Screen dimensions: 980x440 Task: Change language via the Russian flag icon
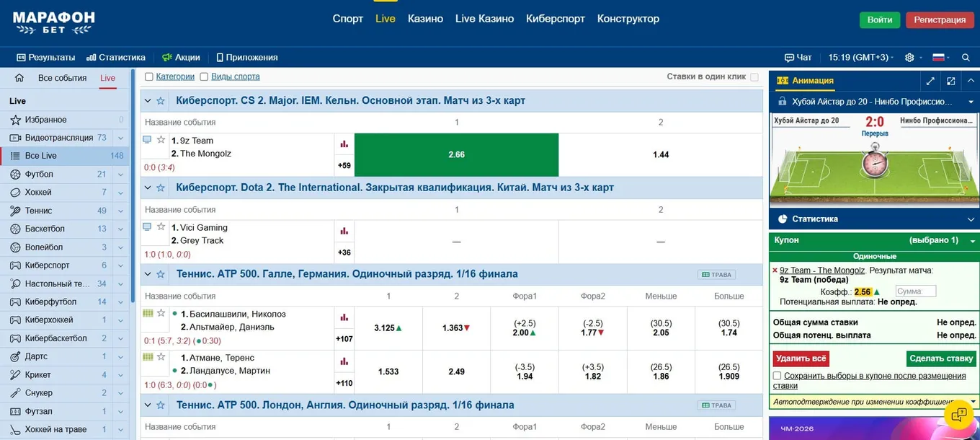coord(938,58)
